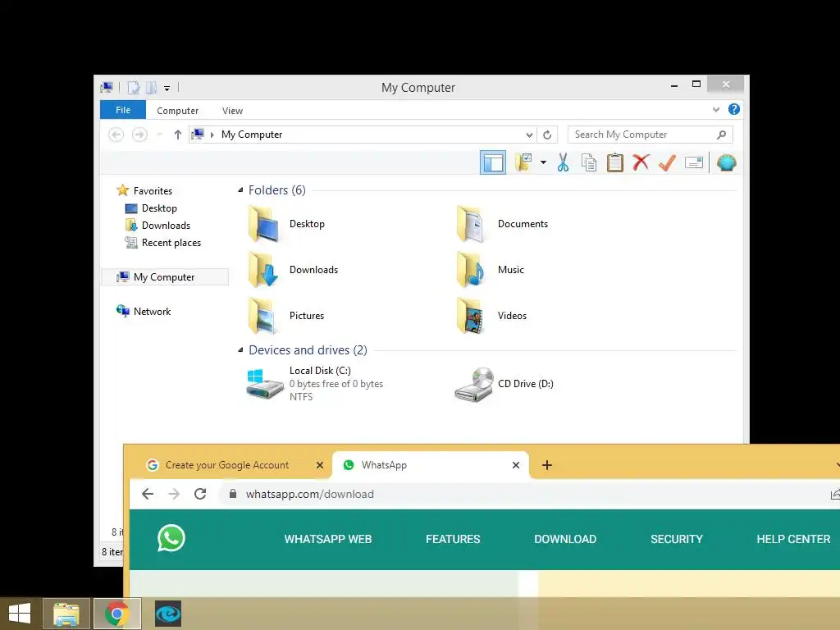Open File Explorer from the taskbar
This screenshot has width=840, height=630.
[x=66, y=614]
